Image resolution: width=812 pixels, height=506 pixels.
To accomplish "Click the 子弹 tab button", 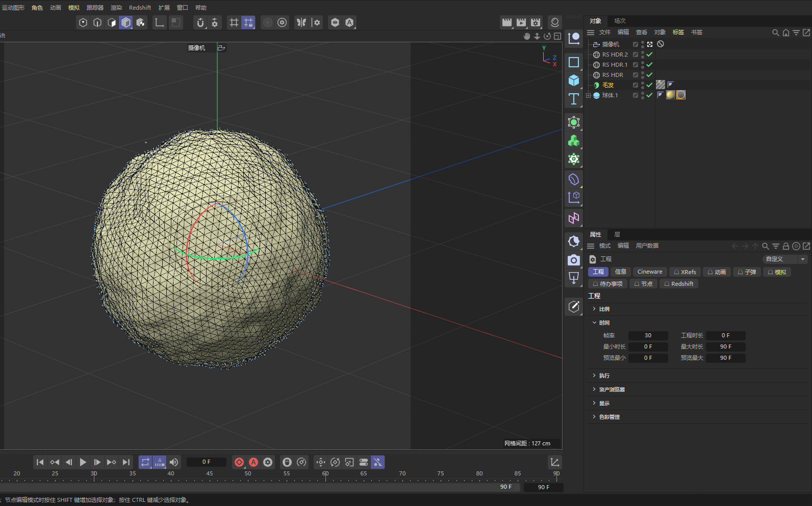I will (747, 272).
